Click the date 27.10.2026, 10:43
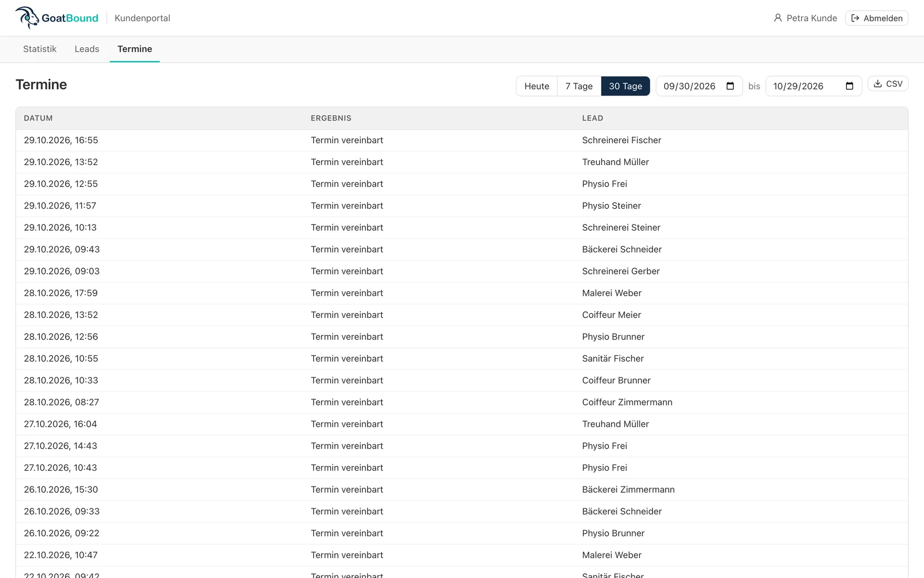The image size is (924, 578). [x=60, y=468]
